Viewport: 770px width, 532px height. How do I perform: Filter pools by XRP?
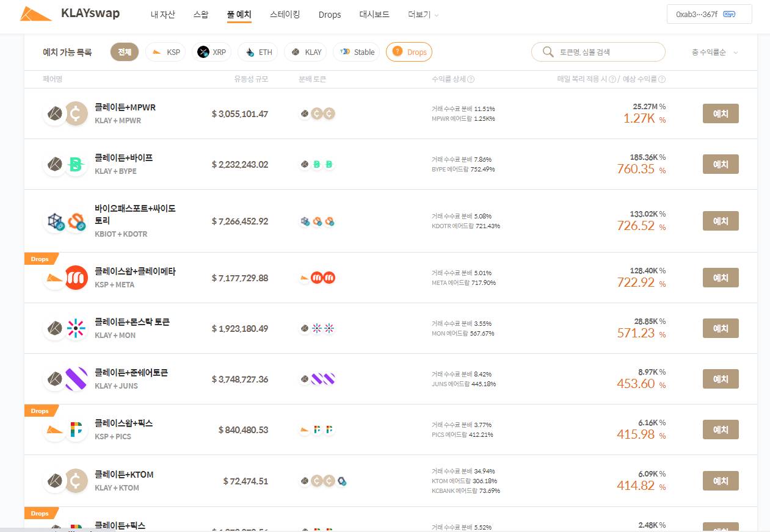[212, 52]
